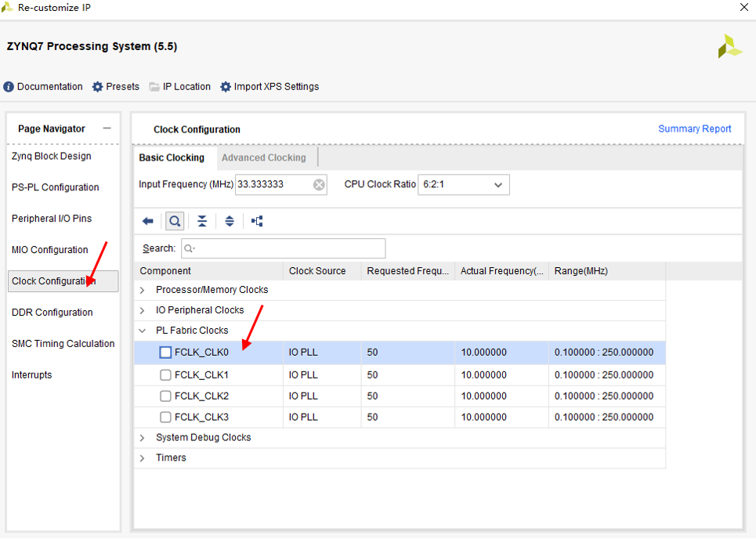Viewport: 756px width, 539px height.
Task: Open Zynq Block Design page
Action: tap(52, 156)
